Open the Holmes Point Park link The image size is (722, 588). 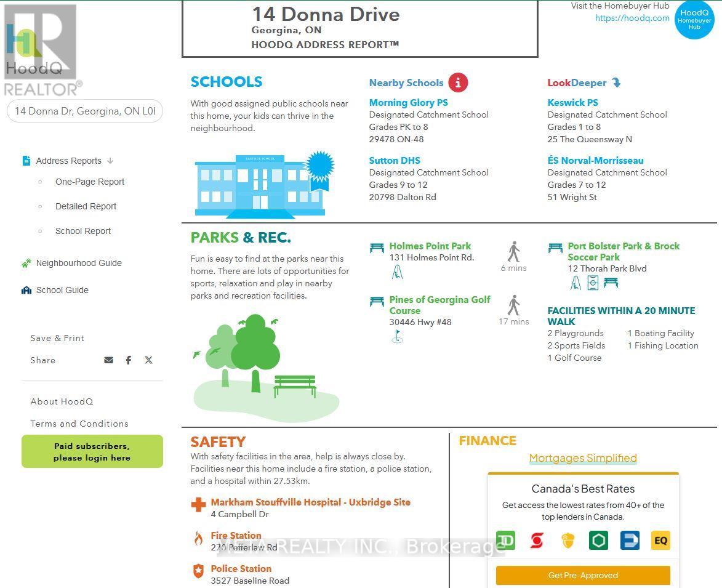point(430,246)
